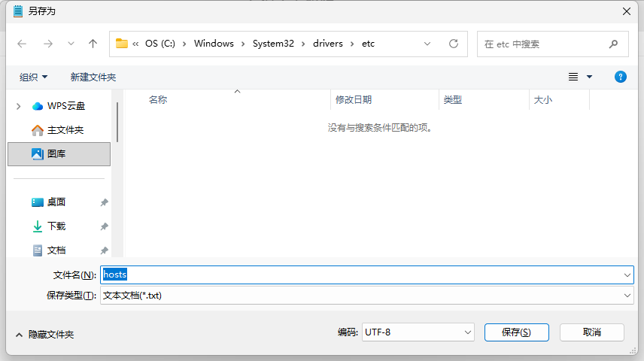Close the 另存为 dialog
Image resolution: width=644 pixels, height=361 pixels.
pos(627,11)
